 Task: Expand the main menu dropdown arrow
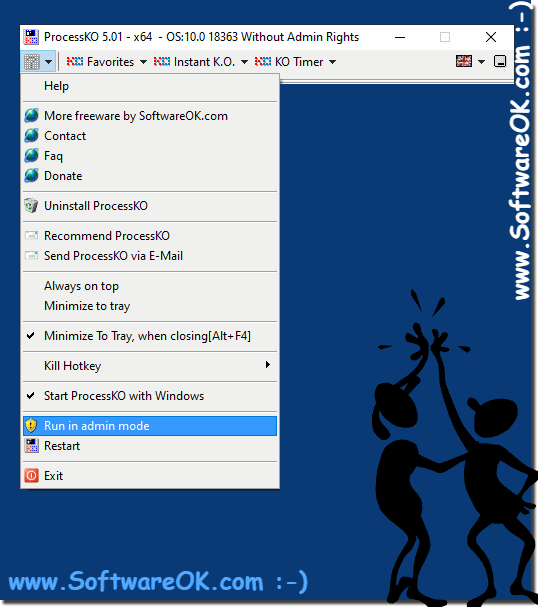[x=49, y=62]
